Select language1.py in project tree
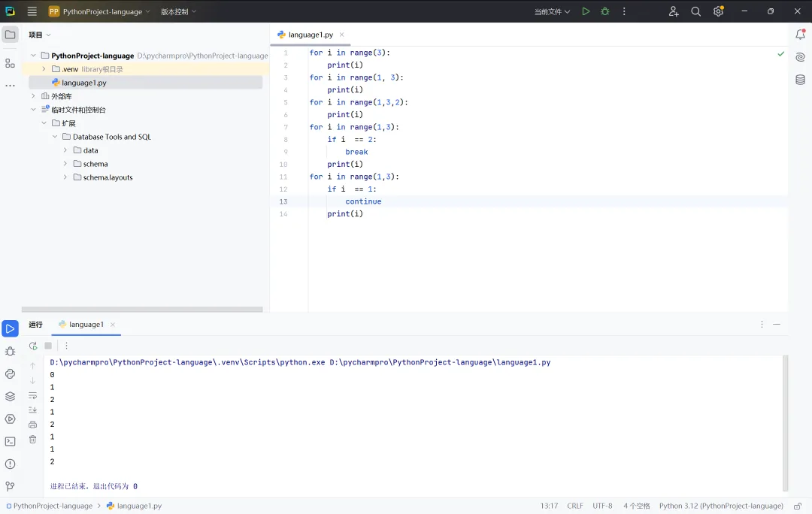This screenshot has height=514, width=812. point(146,83)
